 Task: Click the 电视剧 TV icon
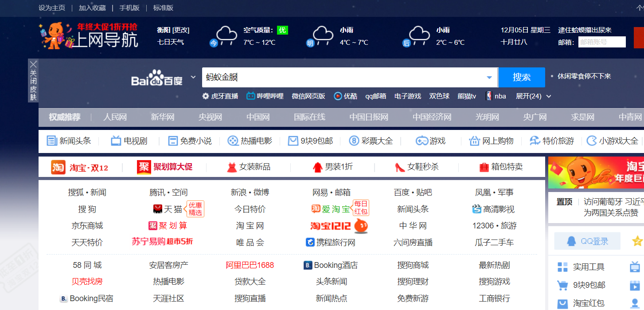click(116, 141)
